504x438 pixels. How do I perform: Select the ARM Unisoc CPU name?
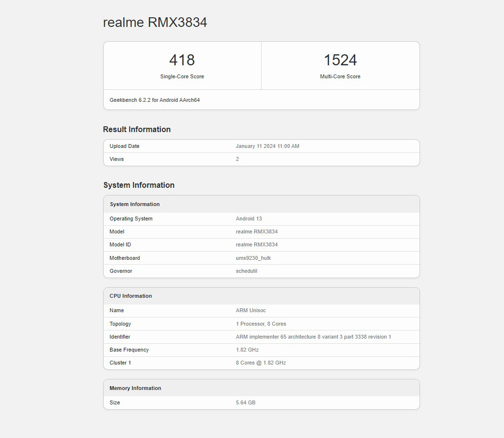click(251, 310)
